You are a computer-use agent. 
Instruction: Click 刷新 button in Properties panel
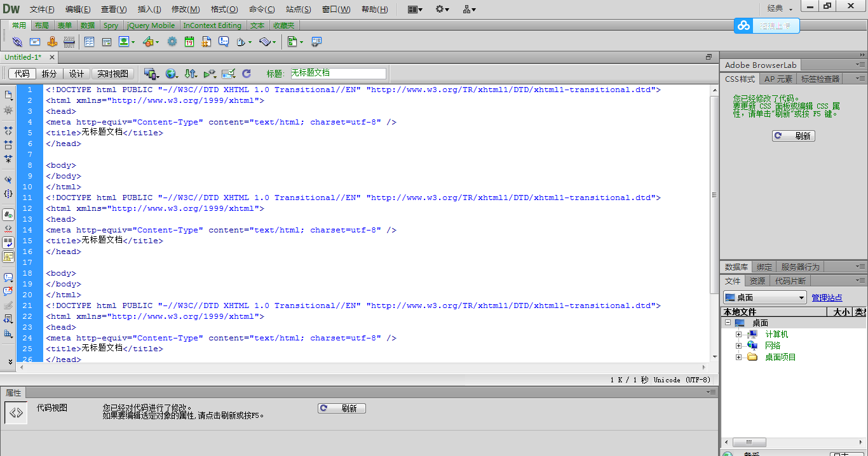342,408
